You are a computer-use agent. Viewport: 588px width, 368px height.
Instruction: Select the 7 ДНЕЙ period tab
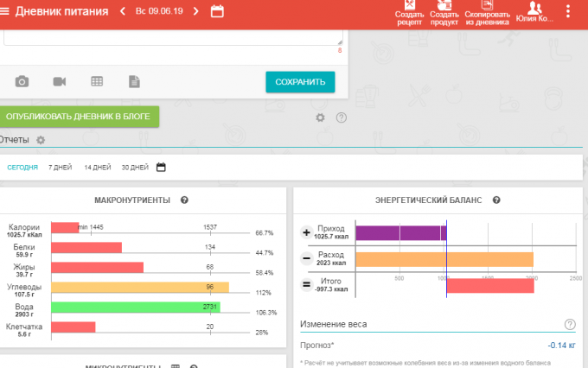tap(61, 167)
